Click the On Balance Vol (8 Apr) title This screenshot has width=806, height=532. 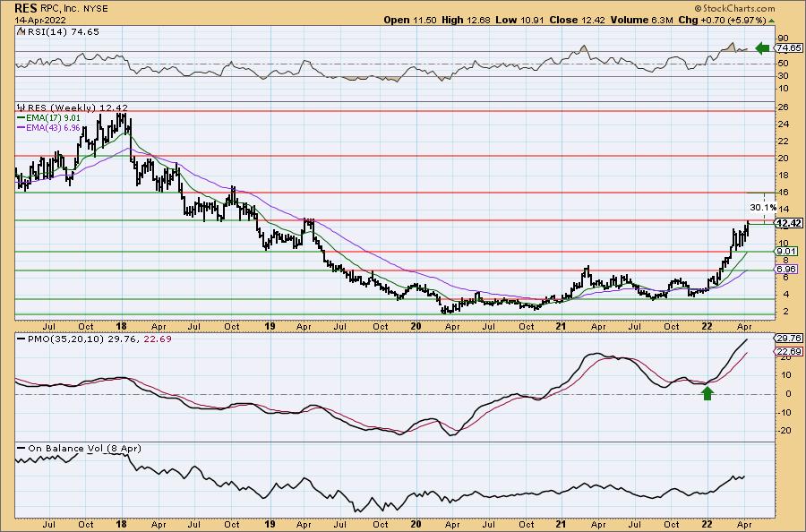[x=84, y=448]
